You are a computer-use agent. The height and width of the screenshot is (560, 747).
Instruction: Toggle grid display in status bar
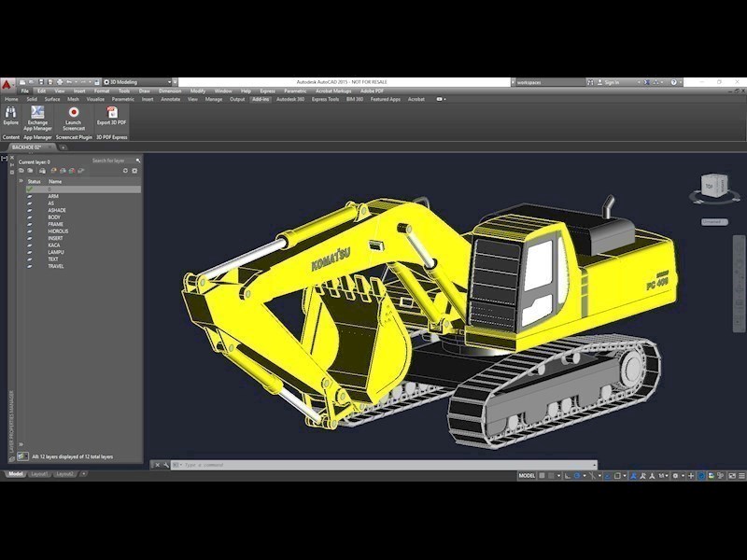point(542,475)
